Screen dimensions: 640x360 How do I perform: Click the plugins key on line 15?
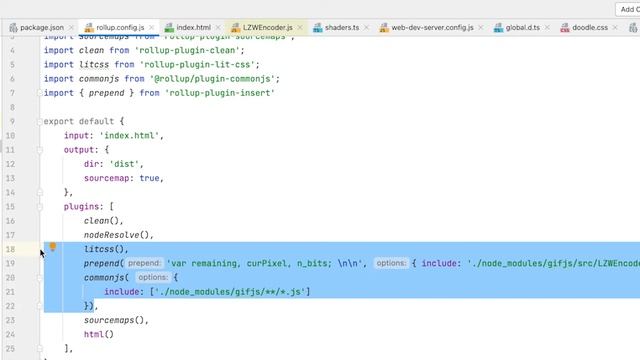click(81, 207)
